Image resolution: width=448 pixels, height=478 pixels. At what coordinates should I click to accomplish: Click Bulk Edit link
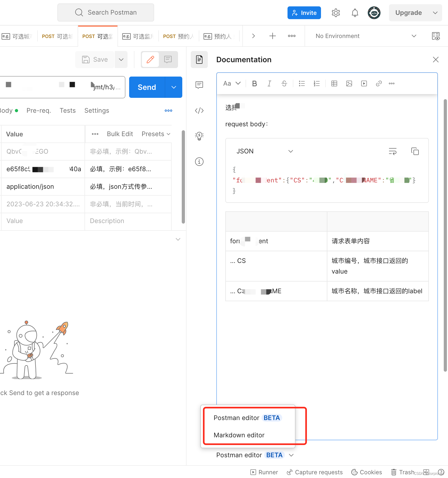click(120, 134)
